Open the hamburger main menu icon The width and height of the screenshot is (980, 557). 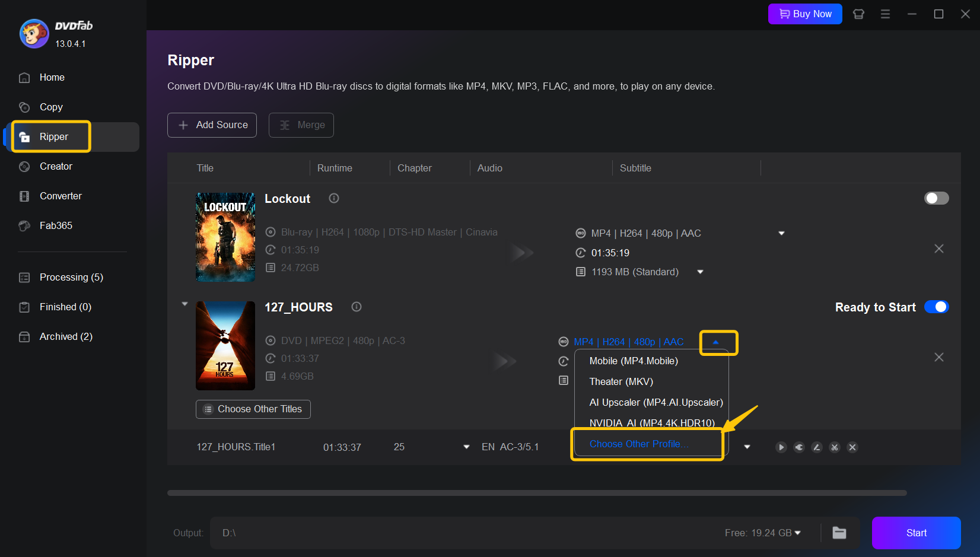(x=885, y=14)
